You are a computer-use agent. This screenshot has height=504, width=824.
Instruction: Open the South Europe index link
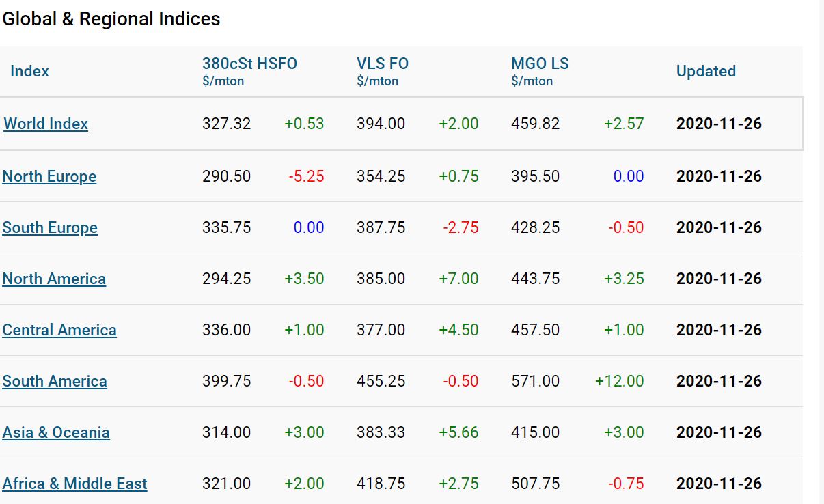(x=50, y=227)
